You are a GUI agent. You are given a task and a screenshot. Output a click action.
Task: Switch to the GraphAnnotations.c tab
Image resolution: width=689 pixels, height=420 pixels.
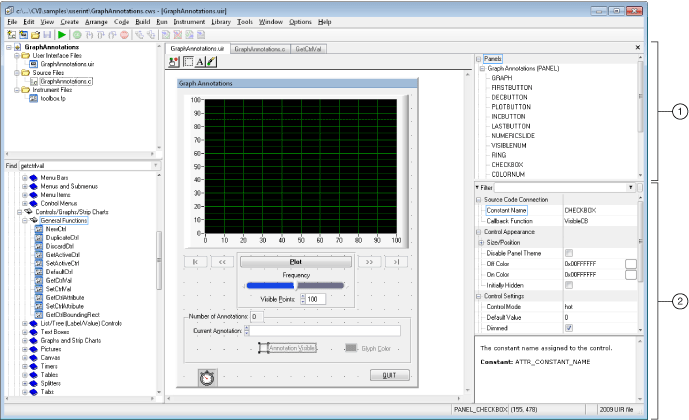pos(261,47)
